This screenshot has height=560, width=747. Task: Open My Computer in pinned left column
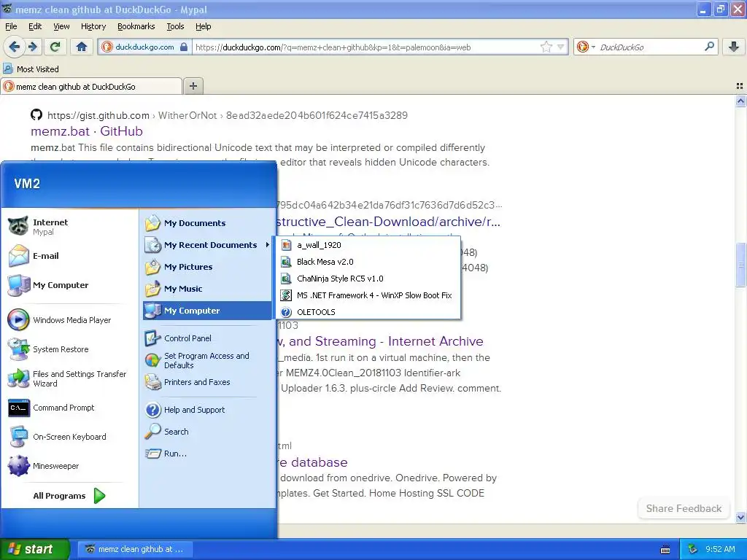click(49, 285)
